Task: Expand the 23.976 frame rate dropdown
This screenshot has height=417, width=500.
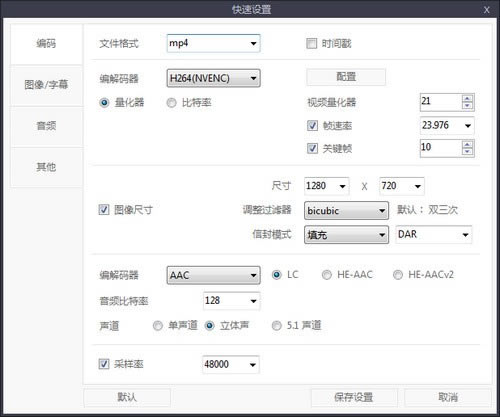Action: click(447, 126)
